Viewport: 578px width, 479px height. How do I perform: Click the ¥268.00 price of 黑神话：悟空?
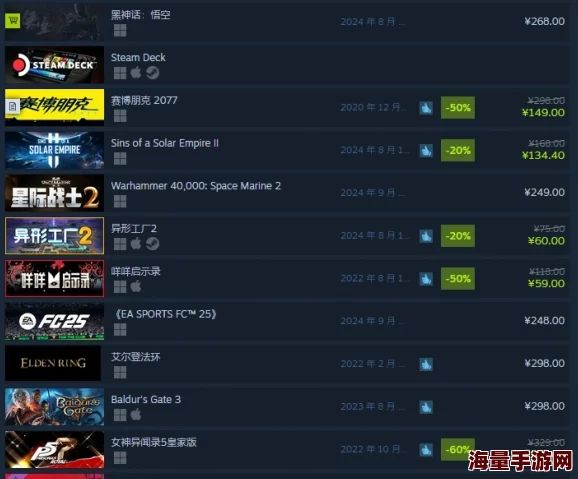544,21
